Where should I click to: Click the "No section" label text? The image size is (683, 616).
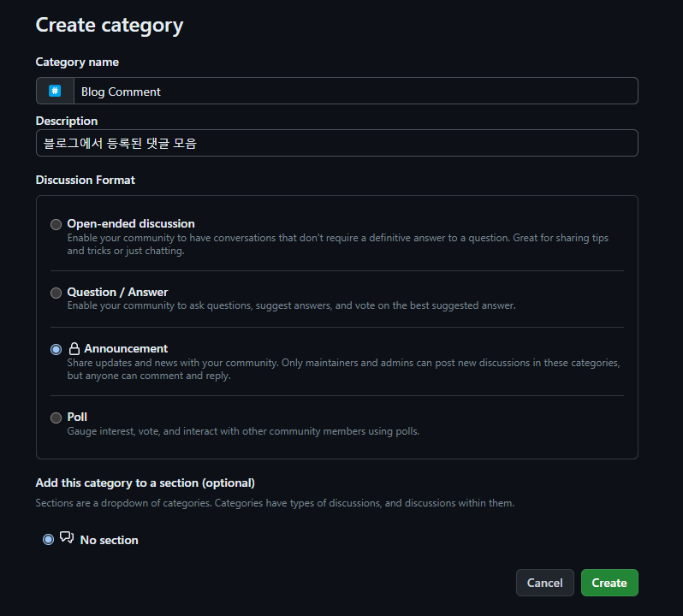pos(109,540)
